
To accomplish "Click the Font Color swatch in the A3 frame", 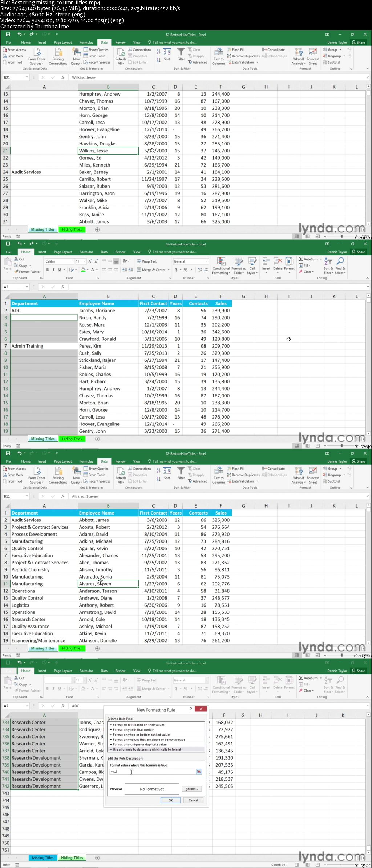I will click(92, 270).
